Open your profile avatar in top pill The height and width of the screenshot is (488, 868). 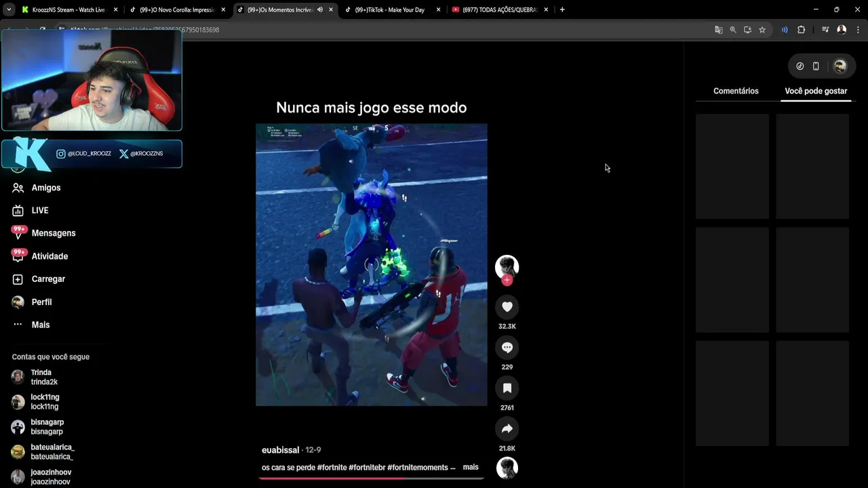pyautogui.click(x=840, y=66)
